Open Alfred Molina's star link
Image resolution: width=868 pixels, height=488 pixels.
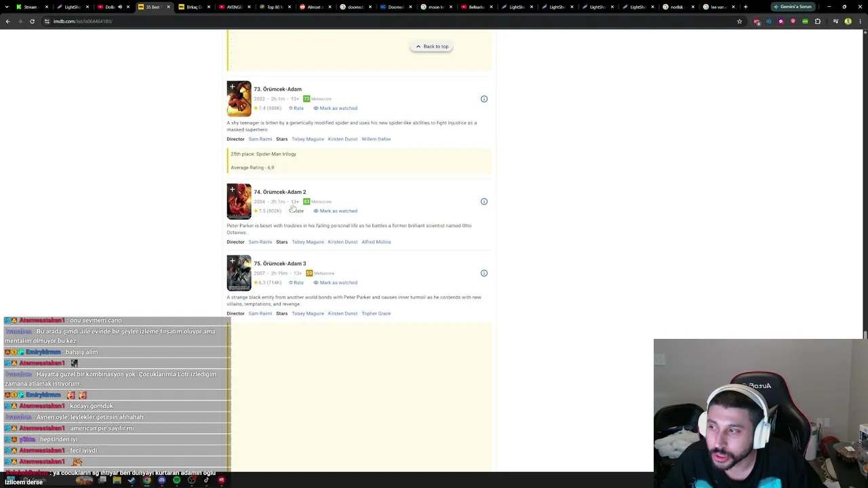376,242
